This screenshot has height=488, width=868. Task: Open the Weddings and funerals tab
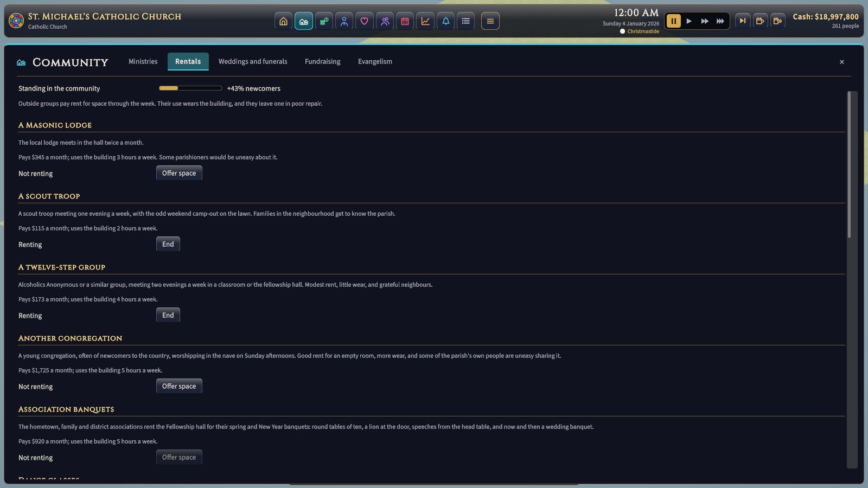coord(253,62)
